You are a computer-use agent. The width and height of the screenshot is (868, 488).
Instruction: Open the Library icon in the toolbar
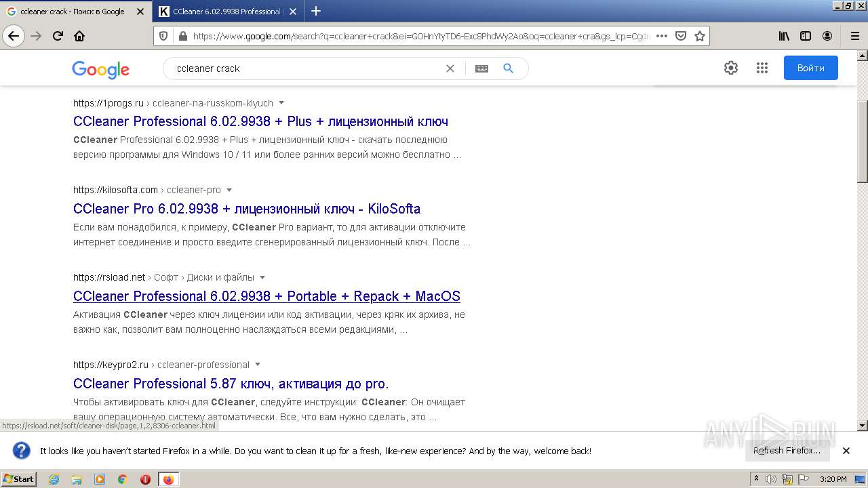point(784,36)
